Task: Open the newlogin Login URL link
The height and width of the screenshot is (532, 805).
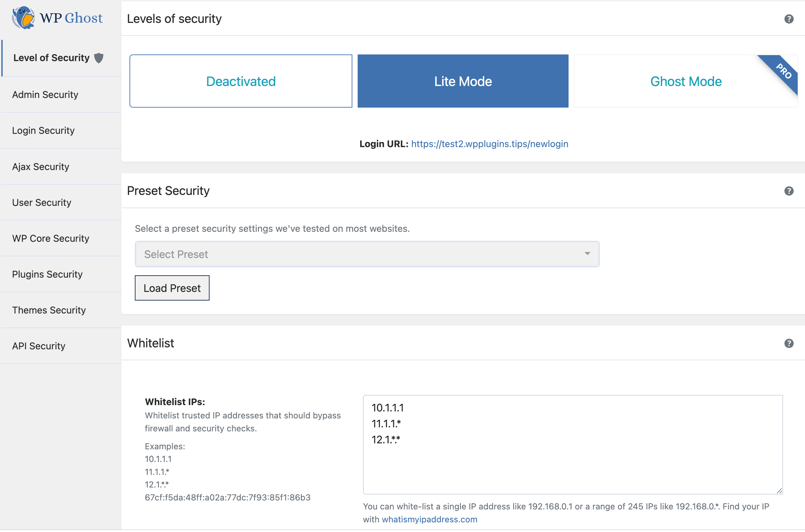Action: pos(489,144)
